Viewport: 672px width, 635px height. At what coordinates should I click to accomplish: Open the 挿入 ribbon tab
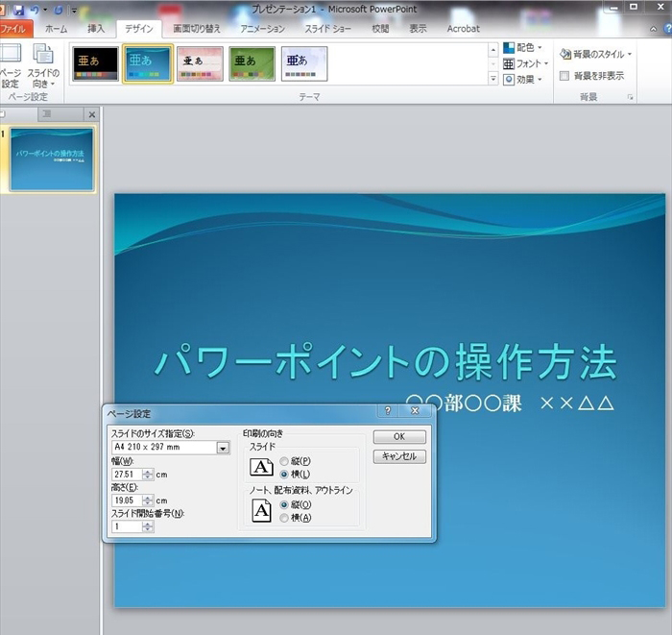point(96,29)
